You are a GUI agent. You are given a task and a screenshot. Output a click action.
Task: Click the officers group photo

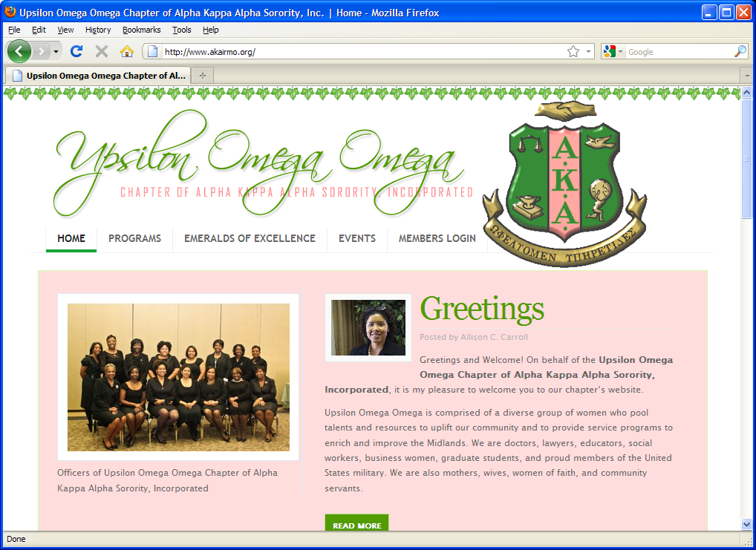(x=177, y=377)
